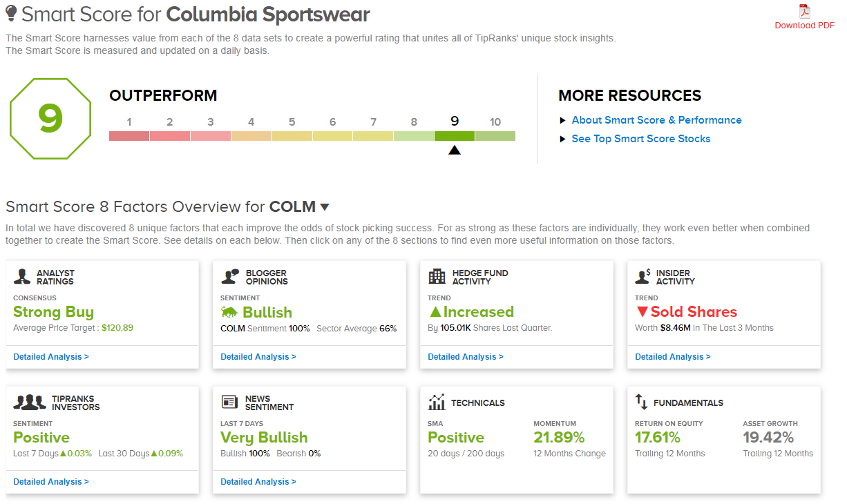
Task: Click the Insider Activity dollar icon
Action: click(644, 276)
